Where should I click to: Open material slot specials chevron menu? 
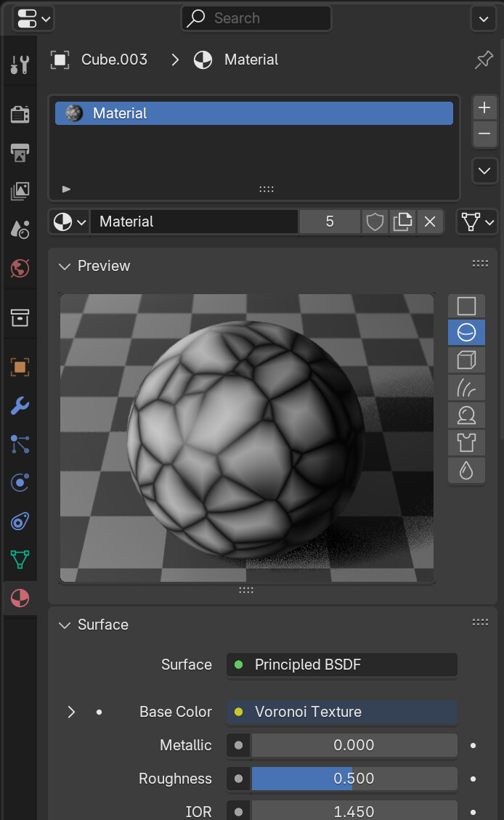click(x=484, y=171)
